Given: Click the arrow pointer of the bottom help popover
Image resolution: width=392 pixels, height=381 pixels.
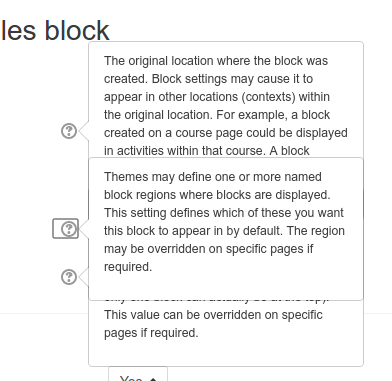Looking at the screenshot, I should [84, 277].
